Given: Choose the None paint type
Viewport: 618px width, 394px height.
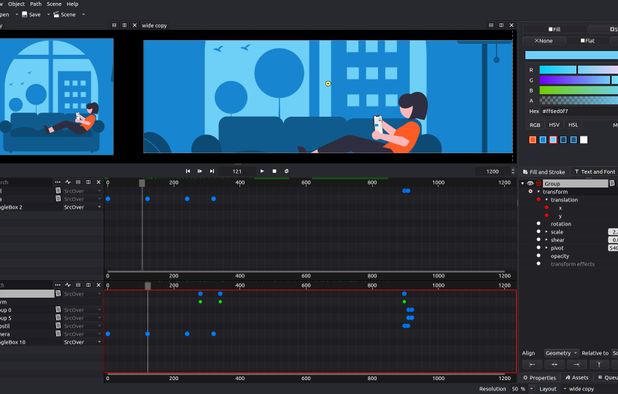Looking at the screenshot, I should point(544,41).
